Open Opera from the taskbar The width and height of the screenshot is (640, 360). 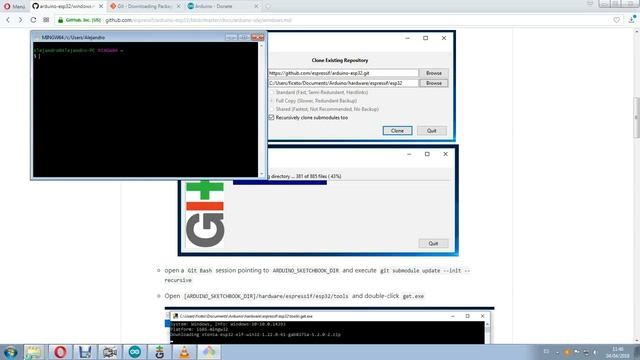pyautogui.click(x=60, y=352)
